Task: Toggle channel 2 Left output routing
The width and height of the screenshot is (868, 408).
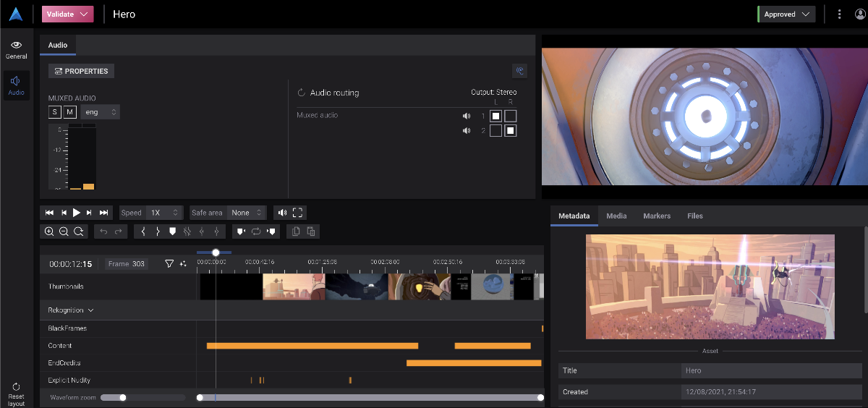Action: [495, 131]
